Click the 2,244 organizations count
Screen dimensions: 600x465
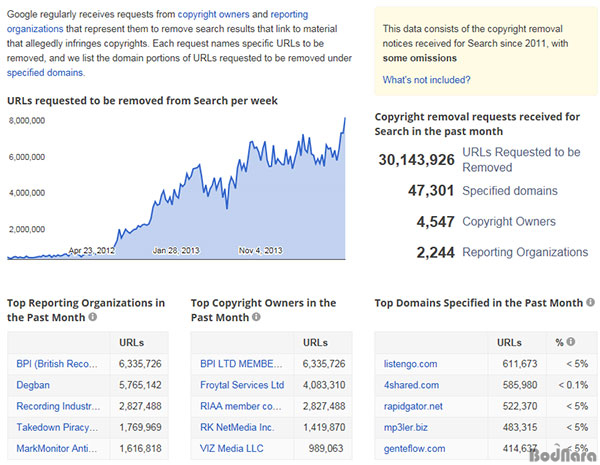[x=435, y=253]
